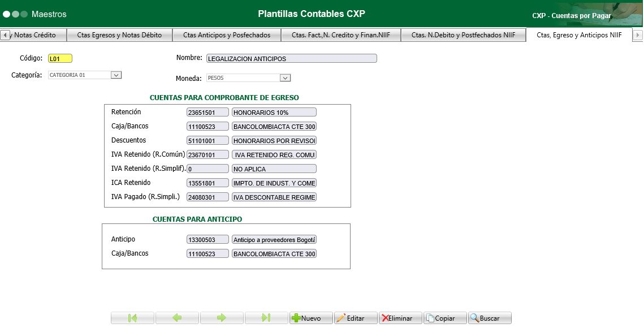The height and width of the screenshot is (332, 644).
Task: Click ICA Retenido code 13551801
Action: (208, 183)
